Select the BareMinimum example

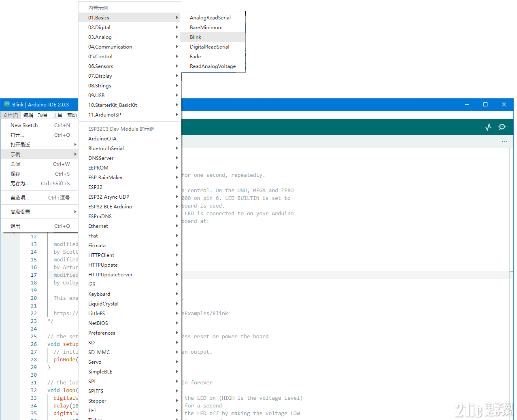pos(213,28)
